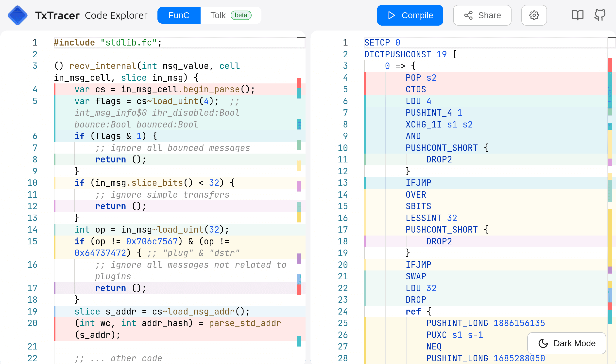Image resolution: width=616 pixels, height=364 pixels.
Task: Click the recv_internal function name
Action: coord(103,66)
